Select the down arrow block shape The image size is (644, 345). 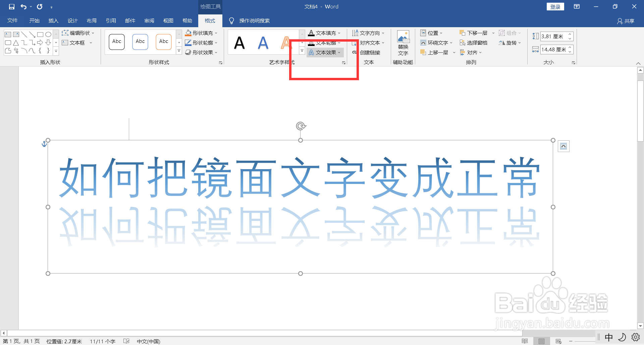48,43
